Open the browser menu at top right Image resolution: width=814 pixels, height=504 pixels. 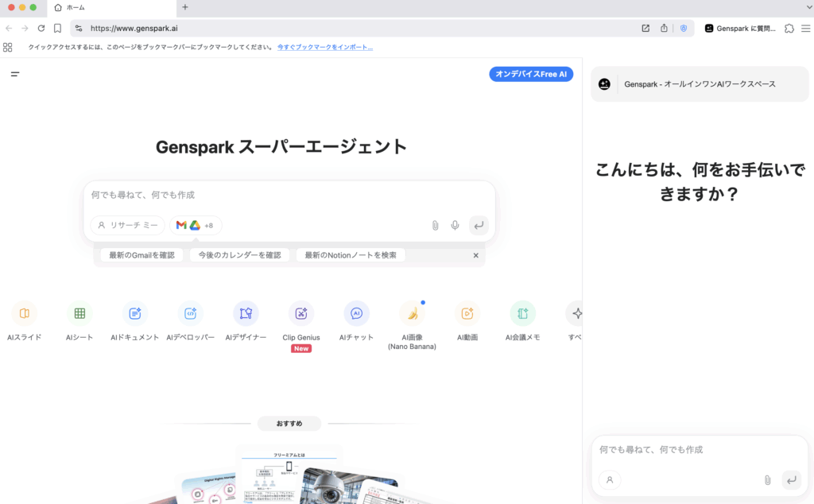(805, 28)
